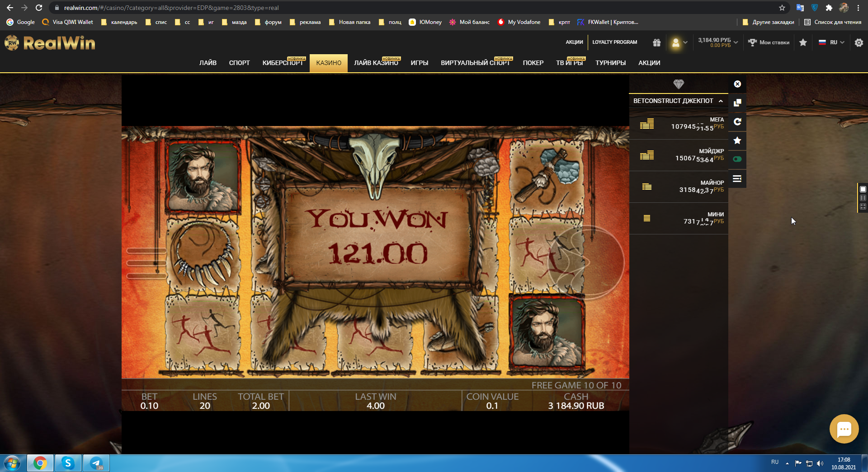This screenshot has width=868, height=472.
Task: Add game to favorites via sidebar star
Action: pyautogui.click(x=737, y=140)
